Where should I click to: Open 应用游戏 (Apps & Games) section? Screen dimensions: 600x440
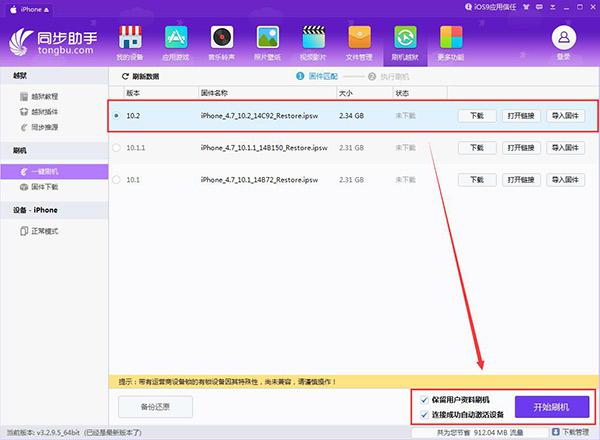176,43
